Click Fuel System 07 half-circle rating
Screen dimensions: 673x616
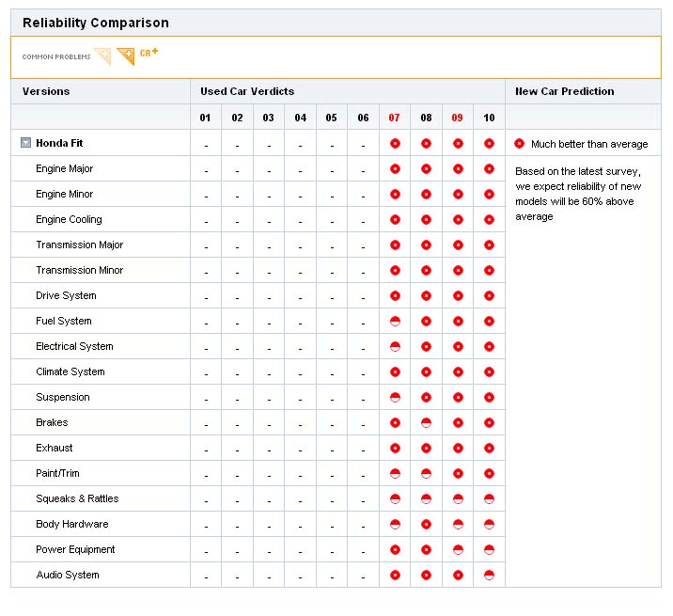click(395, 321)
